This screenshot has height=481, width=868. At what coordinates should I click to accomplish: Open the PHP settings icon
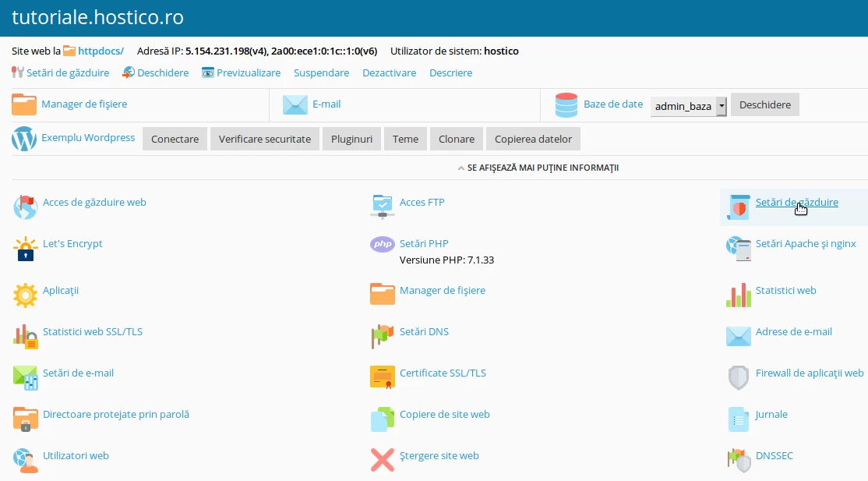click(382, 245)
